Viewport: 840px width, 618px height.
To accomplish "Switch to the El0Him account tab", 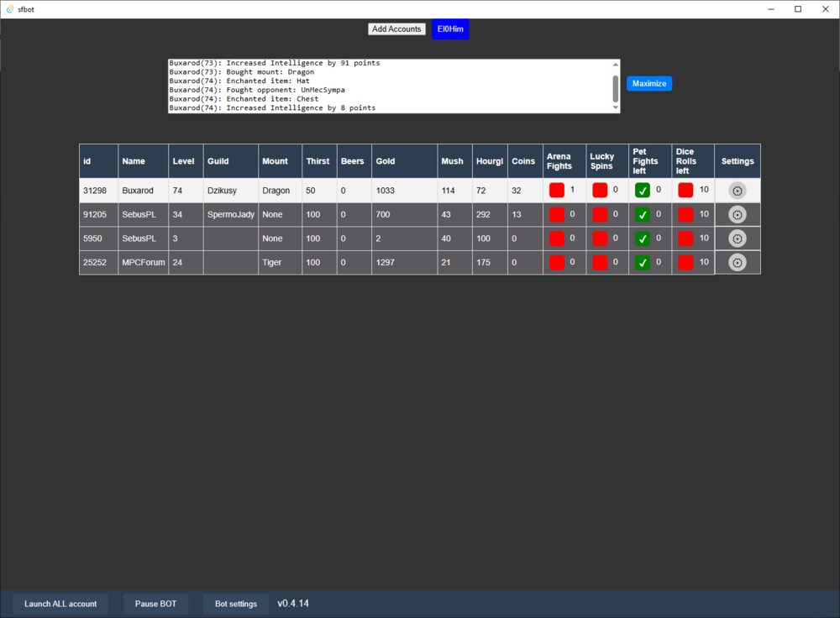I will pos(450,29).
